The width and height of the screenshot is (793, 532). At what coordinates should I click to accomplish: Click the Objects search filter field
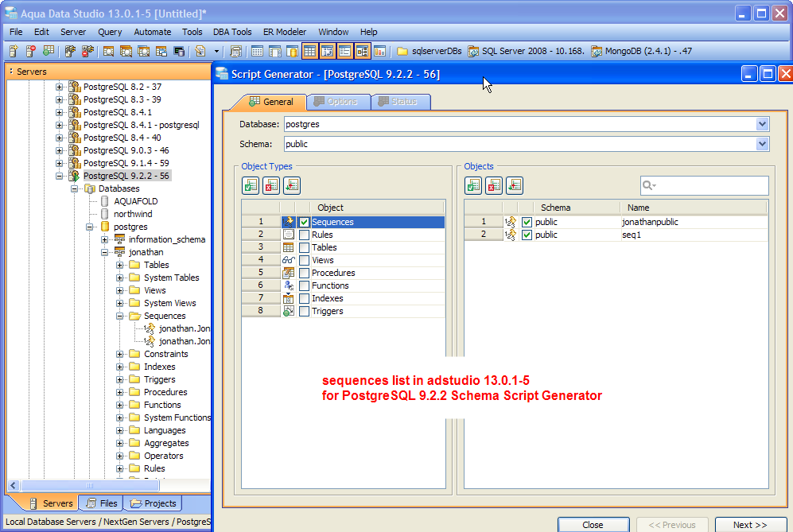[x=705, y=185]
